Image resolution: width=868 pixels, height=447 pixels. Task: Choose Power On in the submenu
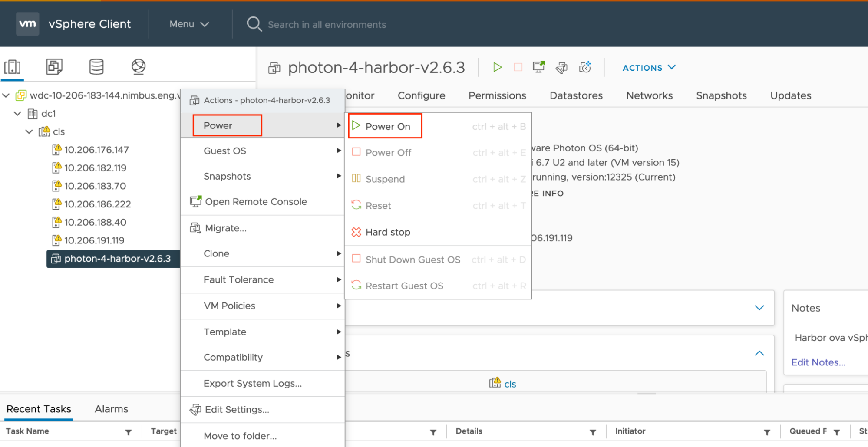[438, 126]
